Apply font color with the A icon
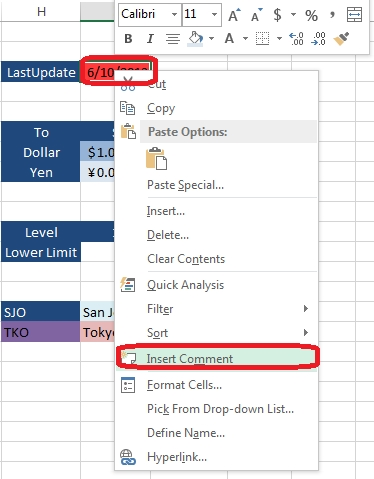 pyautogui.click(x=229, y=39)
